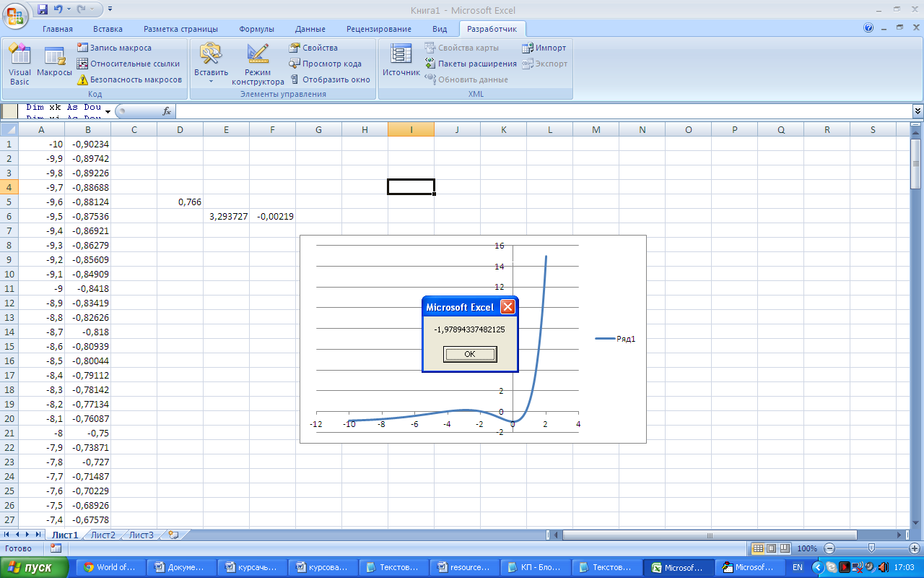Viewport: 924px width, 578px height.
Task: Click the select-all corner button
Action: (9, 129)
